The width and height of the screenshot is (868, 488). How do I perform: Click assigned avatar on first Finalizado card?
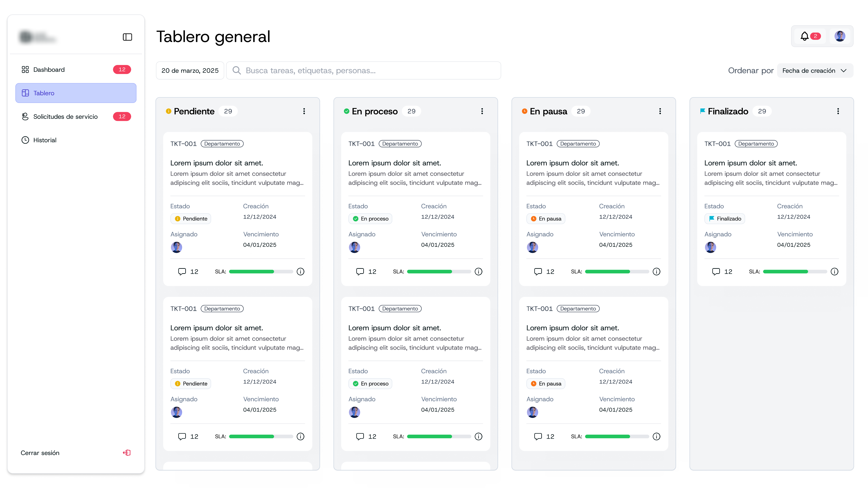(x=710, y=247)
